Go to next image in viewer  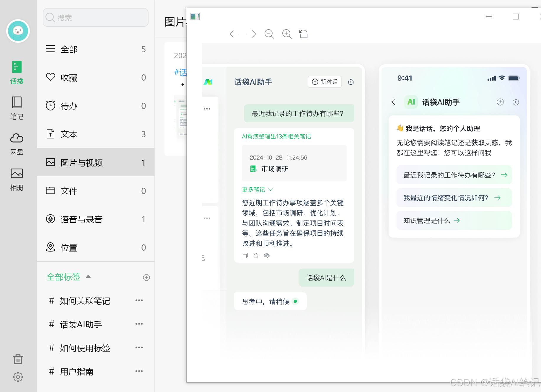[252, 34]
